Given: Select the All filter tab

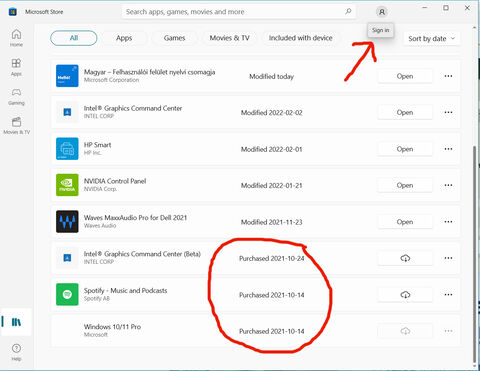Looking at the screenshot, I should [x=74, y=38].
